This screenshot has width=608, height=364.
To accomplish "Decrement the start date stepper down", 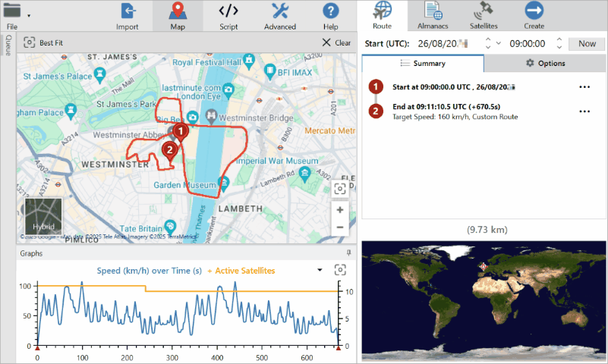I will 488,47.
